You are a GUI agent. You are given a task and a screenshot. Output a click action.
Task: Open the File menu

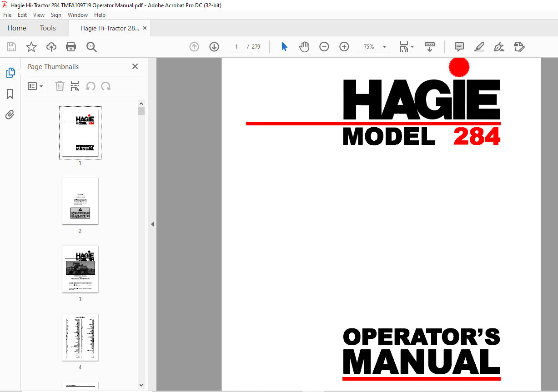[x=7, y=15]
